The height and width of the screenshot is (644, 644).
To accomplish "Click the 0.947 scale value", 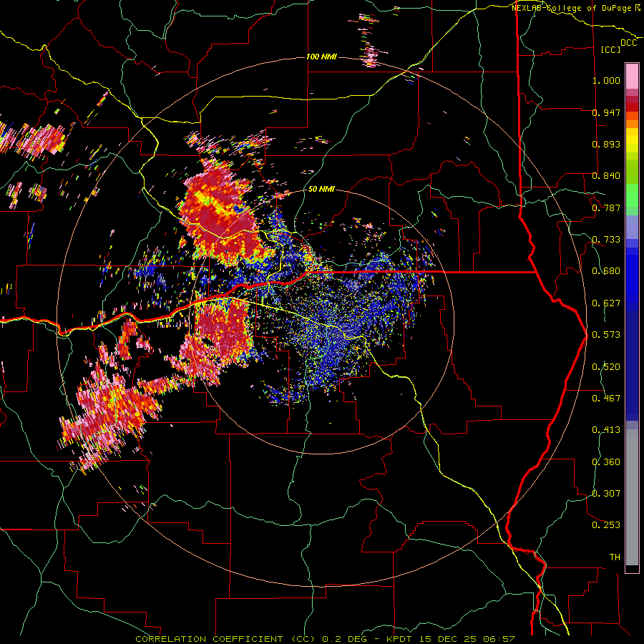I will click(606, 112).
